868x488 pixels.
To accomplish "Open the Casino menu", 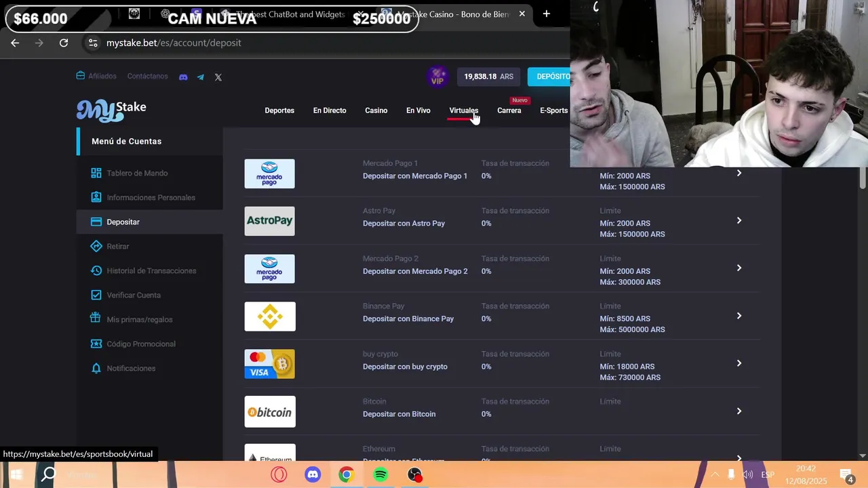I will 376,110.
